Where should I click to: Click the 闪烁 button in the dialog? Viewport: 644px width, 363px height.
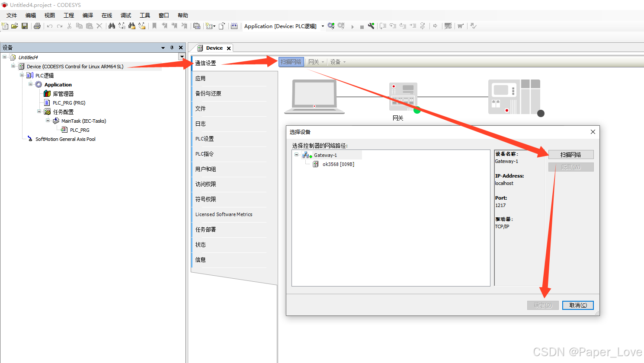pyautogui.click(x=571, y=167)
